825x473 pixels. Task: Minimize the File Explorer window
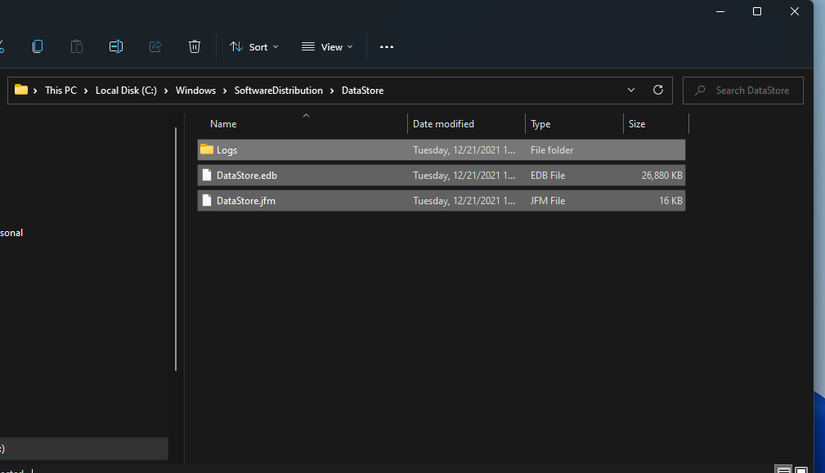[x=720, y=11]
